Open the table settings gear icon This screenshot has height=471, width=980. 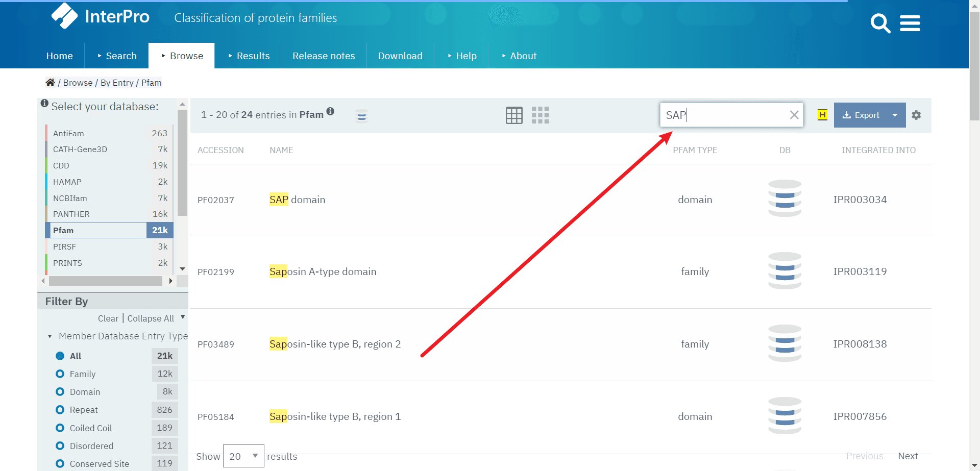pos(916,115)
